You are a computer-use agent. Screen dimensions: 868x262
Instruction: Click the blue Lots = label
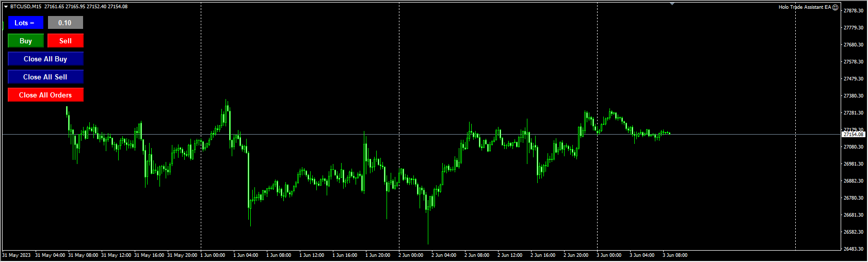[x=26, y=23]
